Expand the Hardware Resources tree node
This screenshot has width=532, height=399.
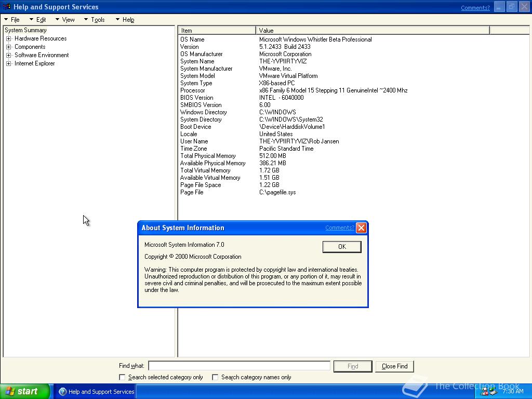(9, 38)
